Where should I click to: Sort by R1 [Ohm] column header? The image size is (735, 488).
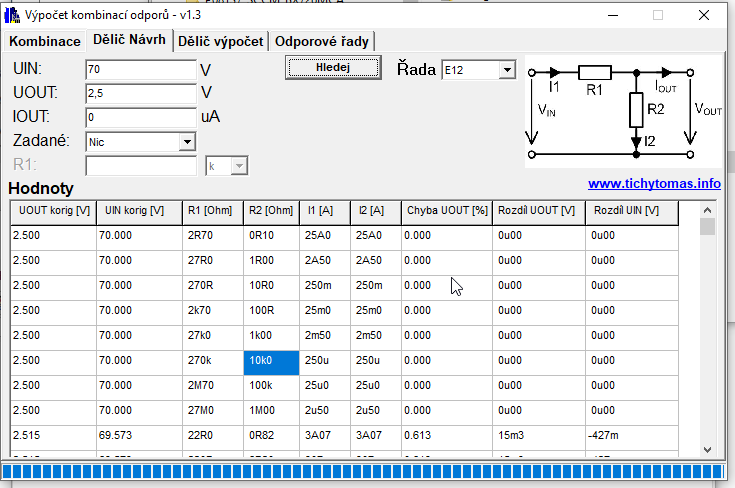(212, 211)
